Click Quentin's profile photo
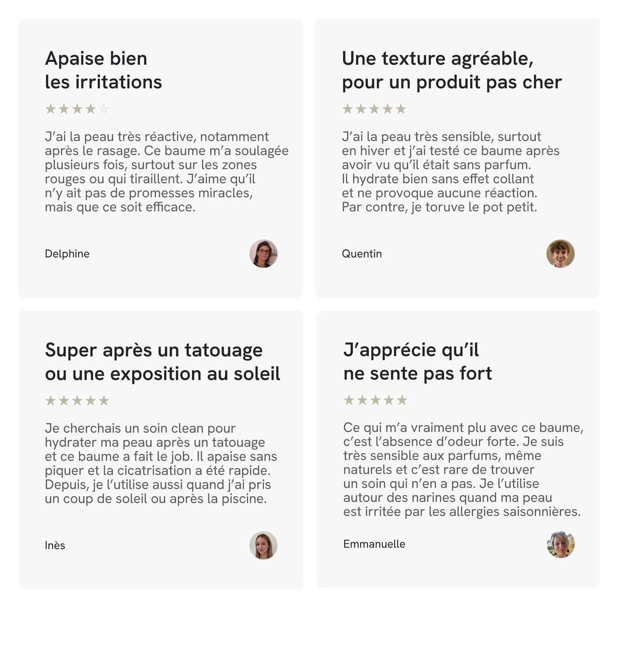This screenshot has width=618, height=672. [560, 254]
